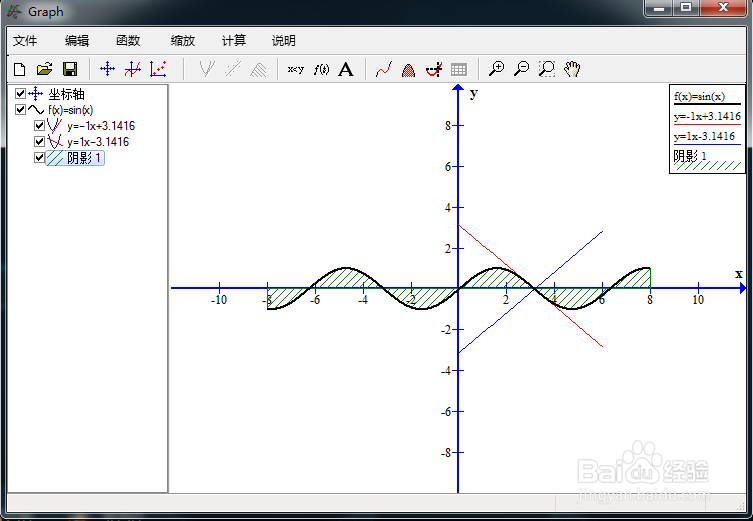Close the Graph window
The height and width of the screenshot is (521, 753).
[723, 8]
